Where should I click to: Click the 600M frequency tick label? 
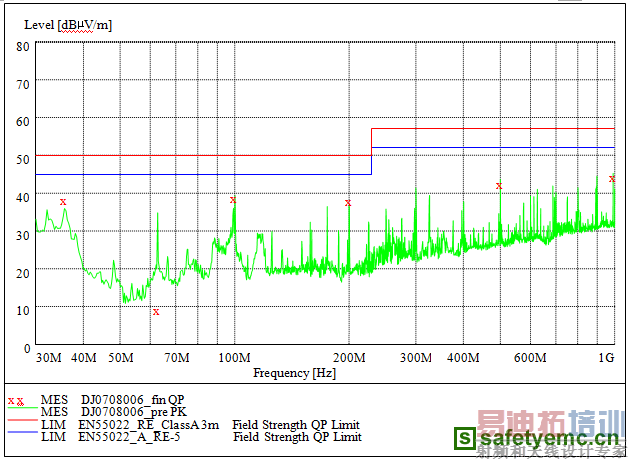[x=530, y=357]
